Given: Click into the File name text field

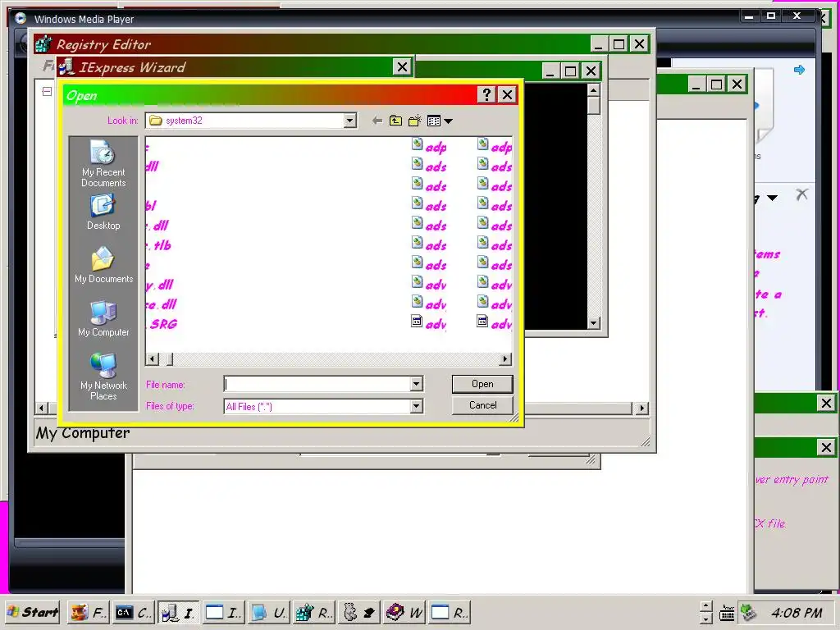Looking at the screenshot, I should point(317,384).
